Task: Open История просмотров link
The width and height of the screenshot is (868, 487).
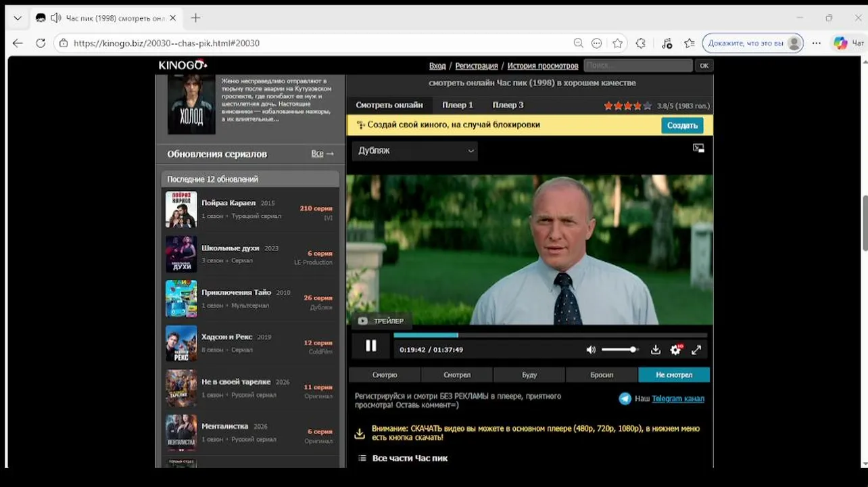Action: tap(543, 66)
